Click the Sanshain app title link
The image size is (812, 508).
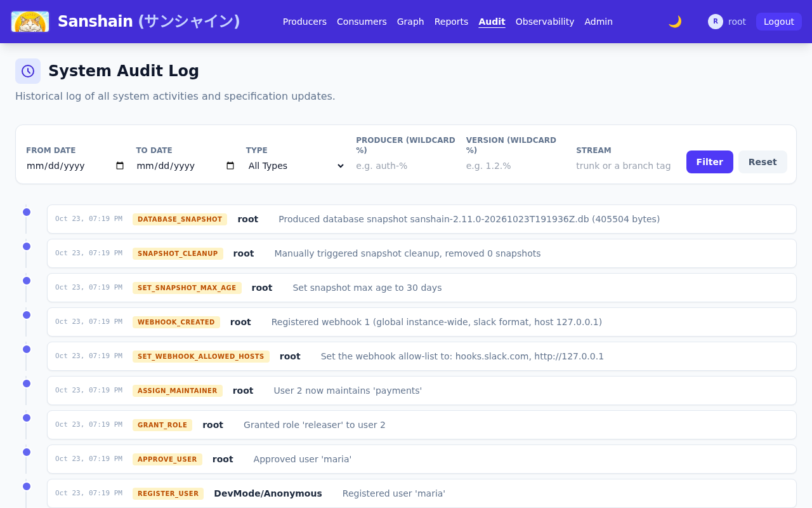click(x=149, y=22)
